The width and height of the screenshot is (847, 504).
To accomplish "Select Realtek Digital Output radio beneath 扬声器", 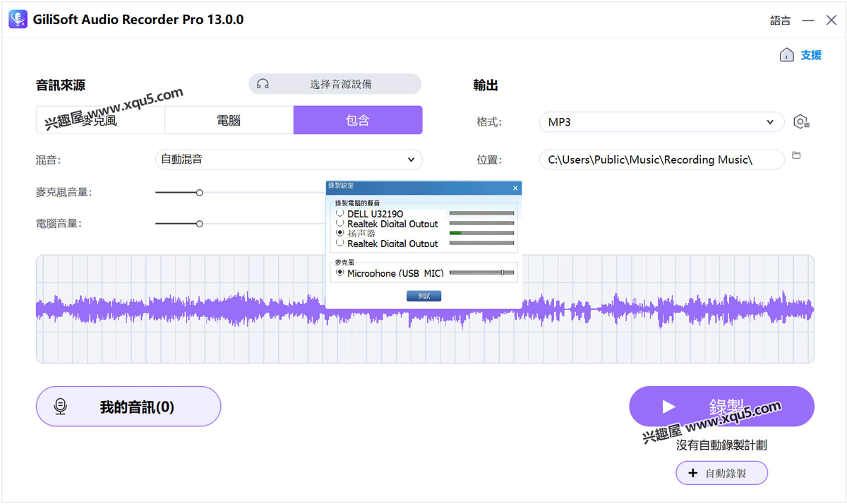I will [x=340, y=242].
